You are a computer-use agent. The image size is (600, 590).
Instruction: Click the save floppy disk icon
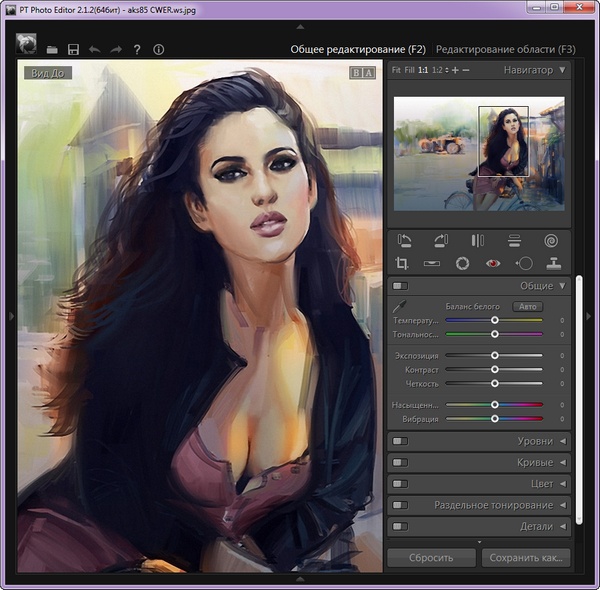(73, 49)
